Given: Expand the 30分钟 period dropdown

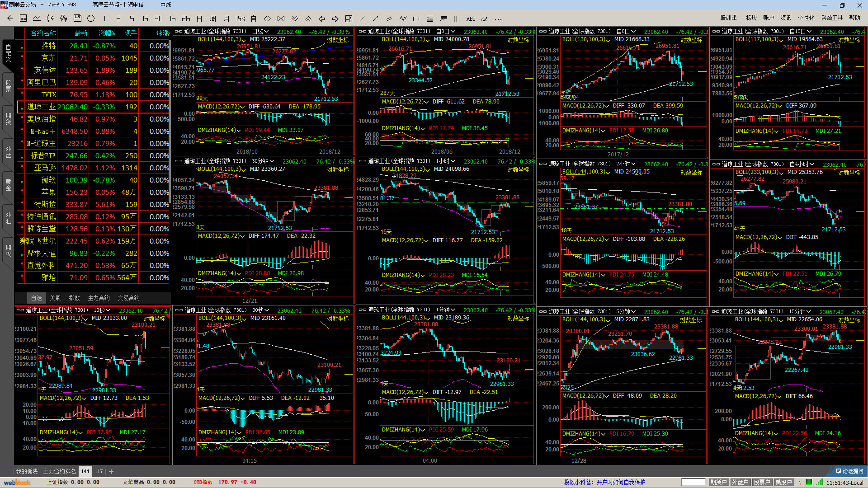Looking at the screenshot, I should click(x=263, y=161).
